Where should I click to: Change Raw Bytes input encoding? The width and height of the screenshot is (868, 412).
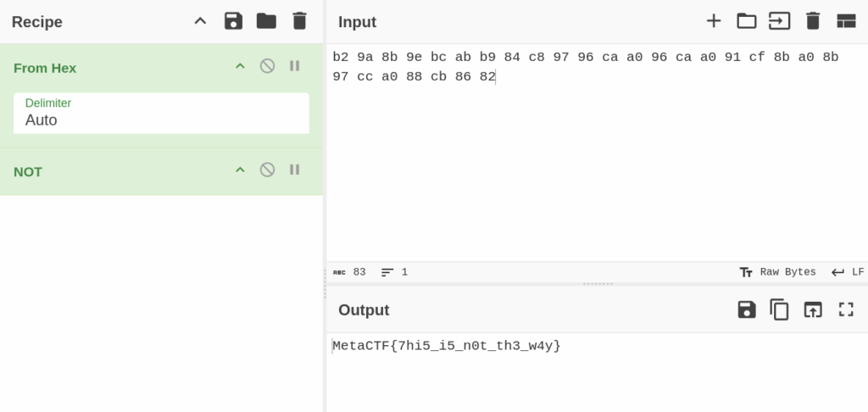777,272
